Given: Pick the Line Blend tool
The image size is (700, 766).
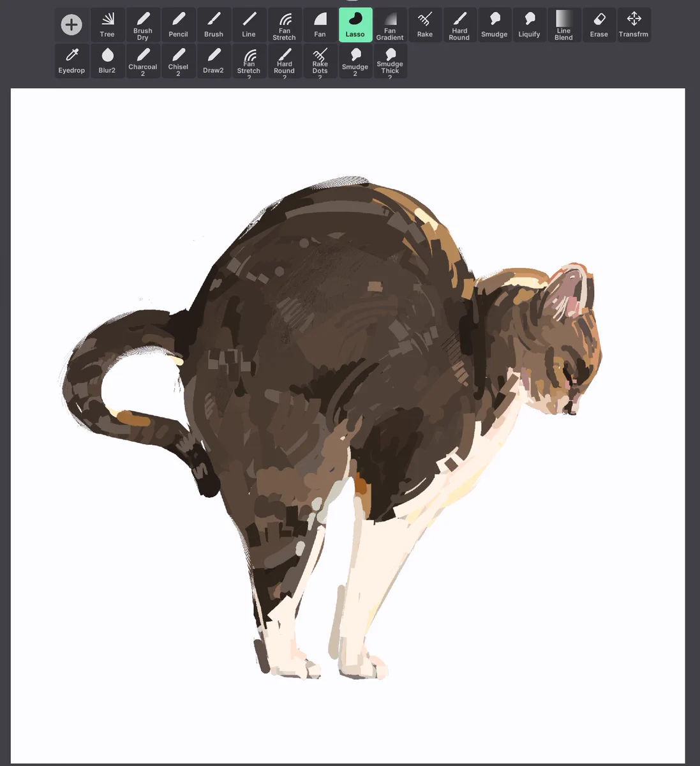Looking at the screenshot, I should 564,25.
